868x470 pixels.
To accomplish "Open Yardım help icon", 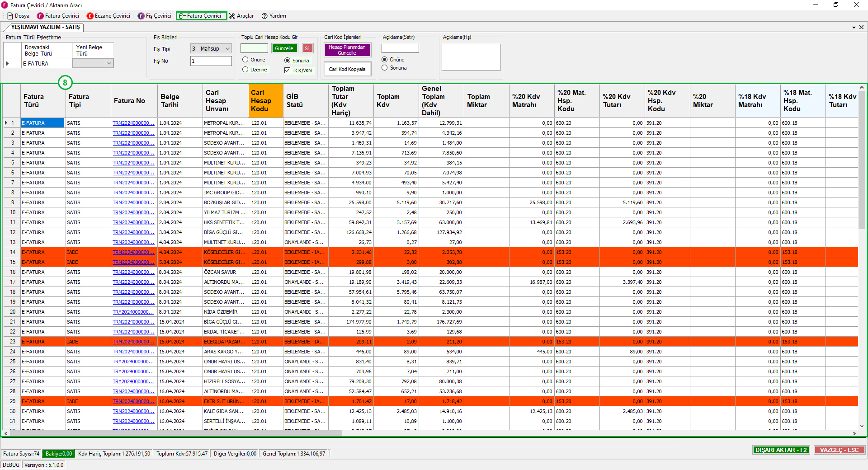I will (x=264, y=16).
